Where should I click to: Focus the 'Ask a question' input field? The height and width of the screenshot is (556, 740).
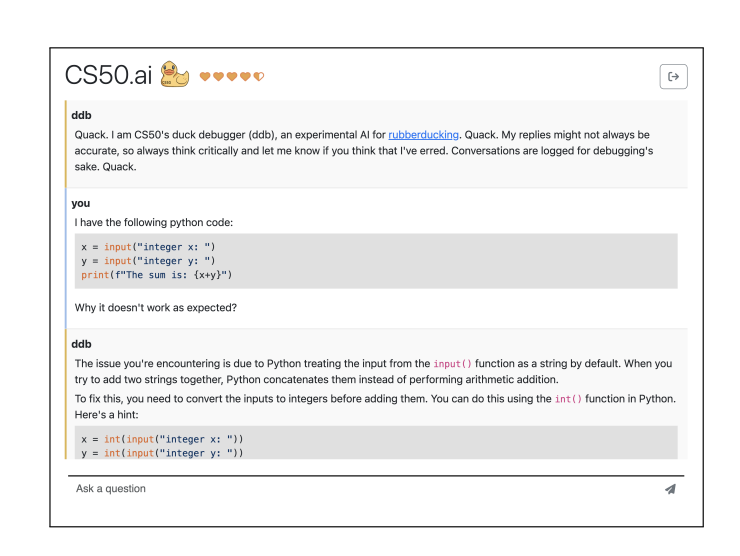360,489
